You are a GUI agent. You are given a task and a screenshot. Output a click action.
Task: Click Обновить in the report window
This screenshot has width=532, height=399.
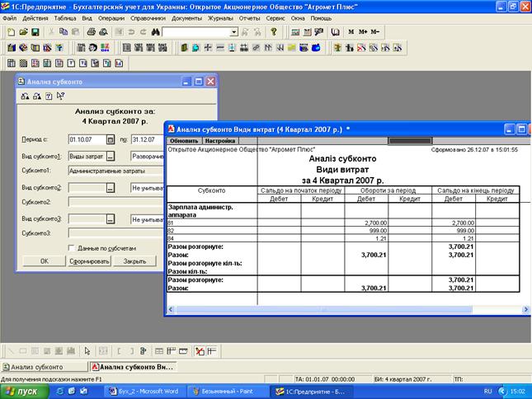point(184,141)
